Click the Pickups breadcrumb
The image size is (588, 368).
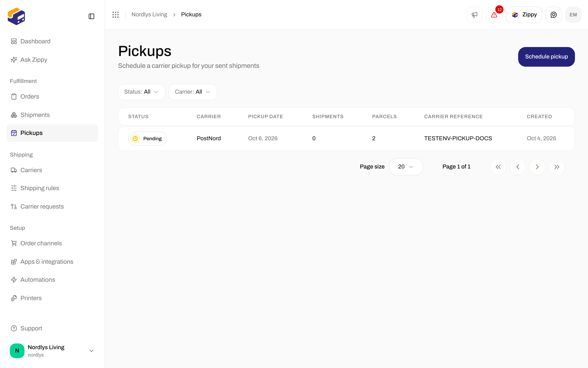point(191,15)
